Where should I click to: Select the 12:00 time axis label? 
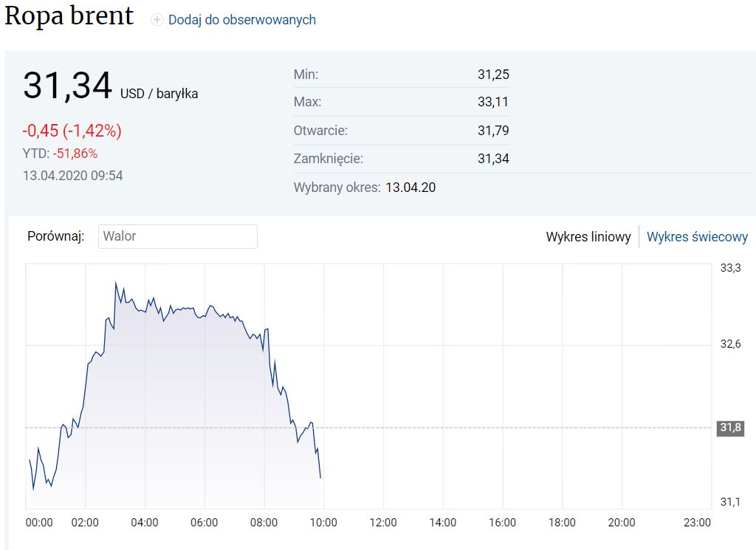[x=382, y=523]
